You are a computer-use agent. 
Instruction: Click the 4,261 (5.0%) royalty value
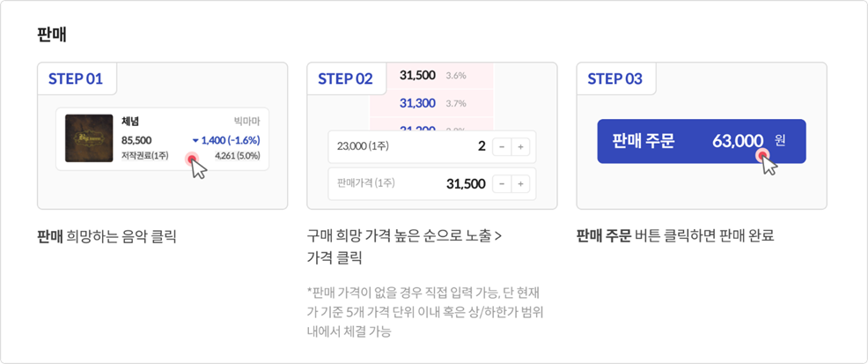[x=237, y=156]
